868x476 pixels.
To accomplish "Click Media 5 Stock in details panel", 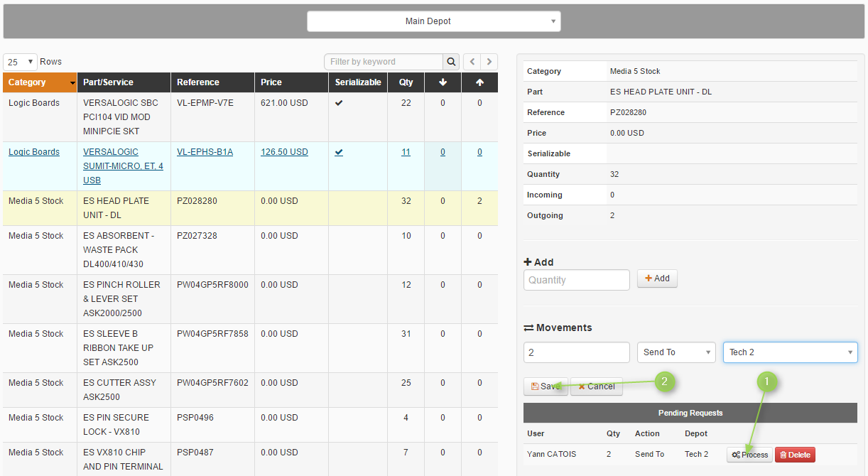I will (635, 71).
